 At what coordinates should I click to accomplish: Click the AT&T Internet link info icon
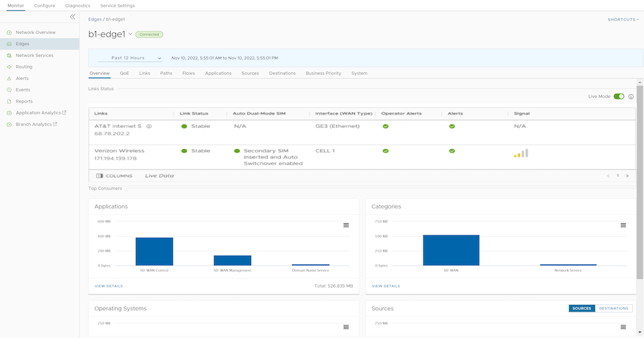[149, 126]
